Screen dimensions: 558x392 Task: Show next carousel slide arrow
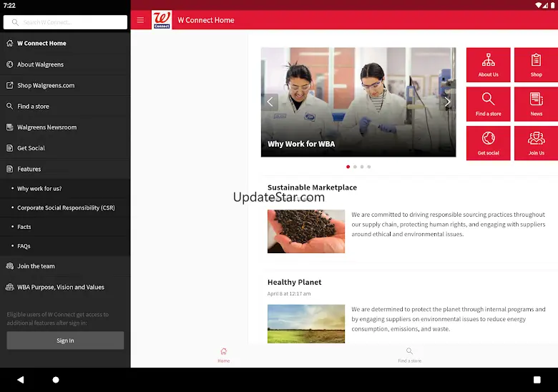pos(447,102)
